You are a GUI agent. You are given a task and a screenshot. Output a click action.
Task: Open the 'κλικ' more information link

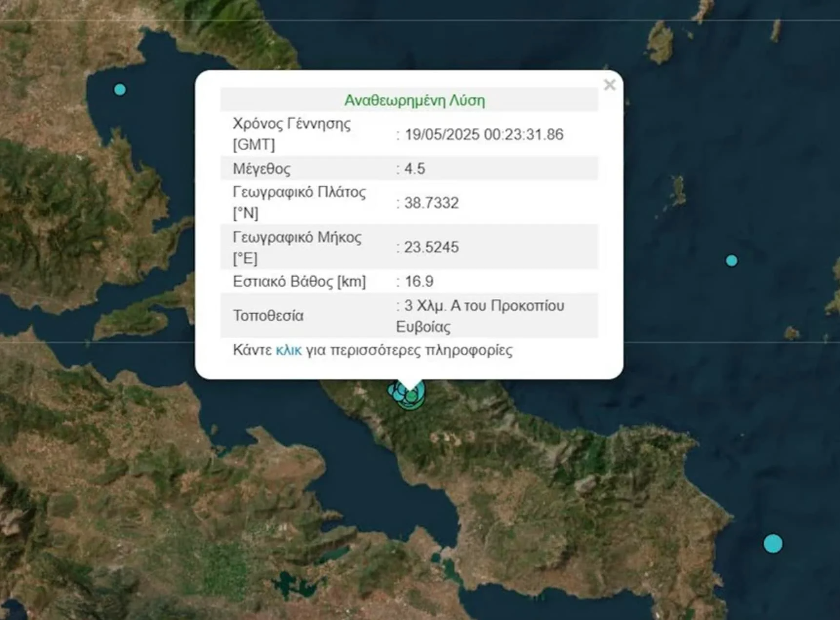[x=288, y=350]
